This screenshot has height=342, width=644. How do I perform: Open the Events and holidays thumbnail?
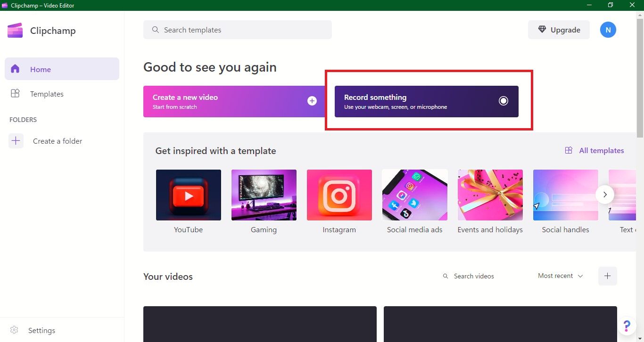pyautogui.click(x=490, y=195)
